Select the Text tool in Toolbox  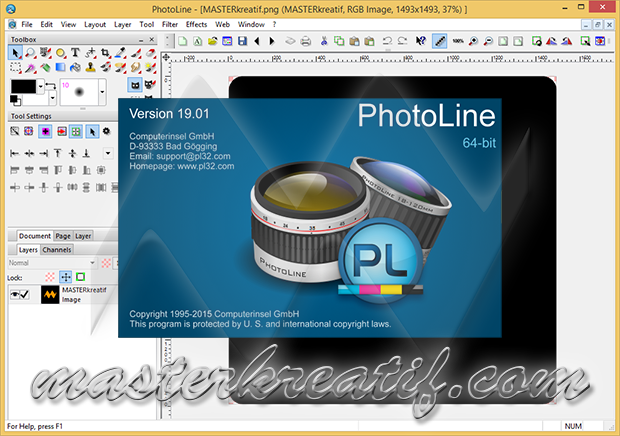point(75,53)
